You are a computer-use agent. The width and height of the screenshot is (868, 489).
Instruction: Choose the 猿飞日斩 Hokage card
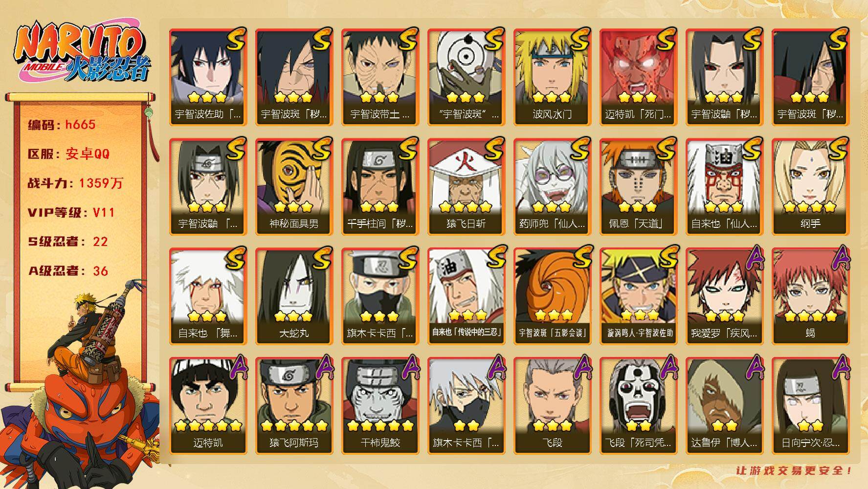pos(466,187)
